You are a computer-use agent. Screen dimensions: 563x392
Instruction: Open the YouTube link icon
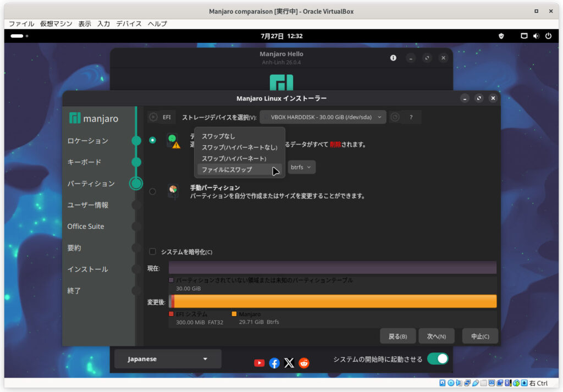260,363
